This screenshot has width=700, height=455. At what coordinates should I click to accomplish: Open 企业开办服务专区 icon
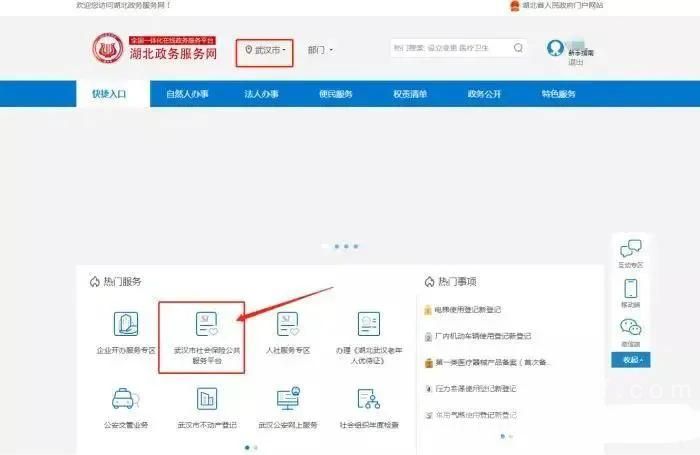126,325
